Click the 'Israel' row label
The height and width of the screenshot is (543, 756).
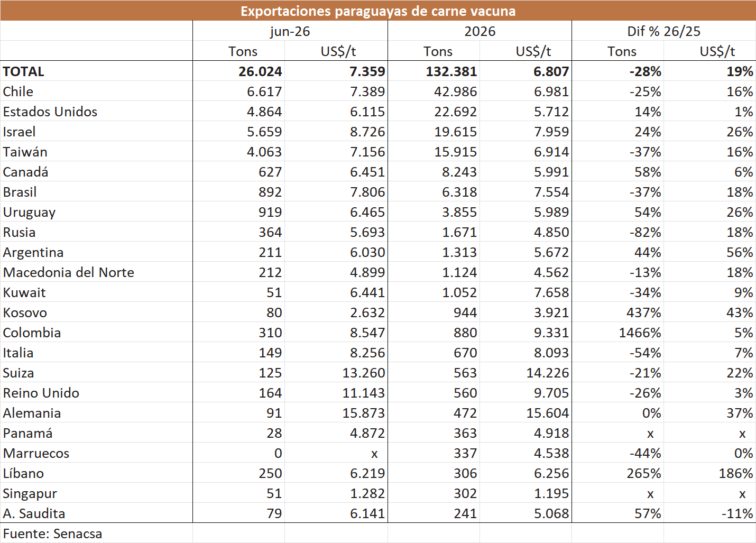19,132
